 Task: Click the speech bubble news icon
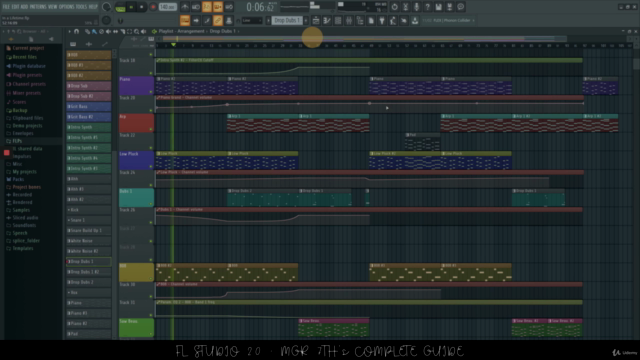460,7
